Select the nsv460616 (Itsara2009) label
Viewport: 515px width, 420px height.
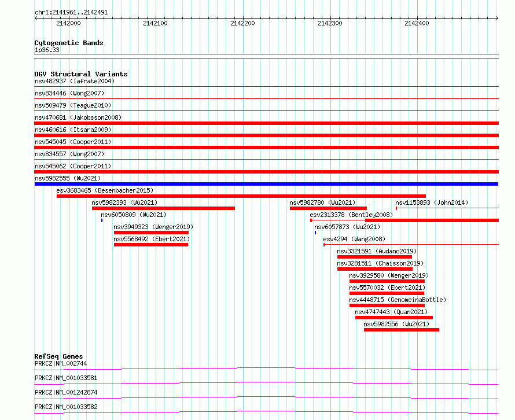73,130
